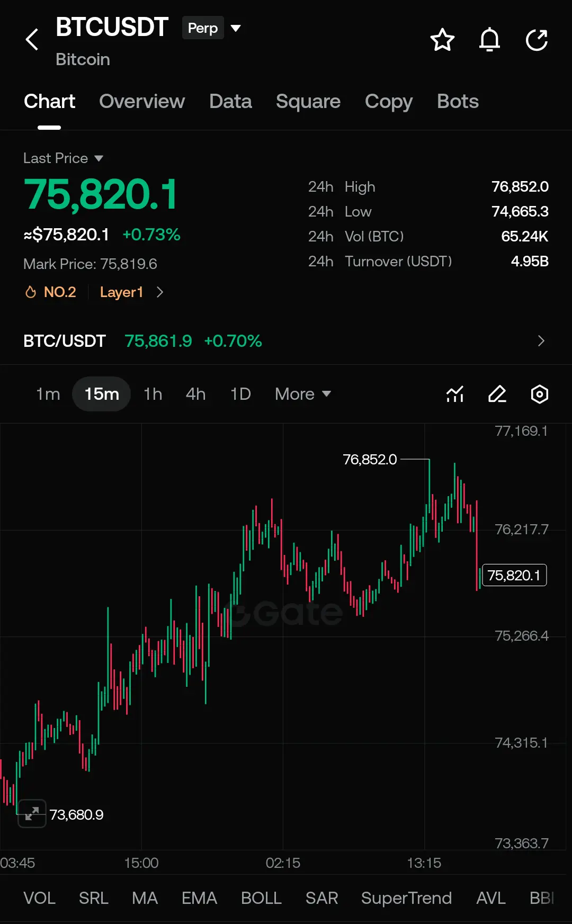The height and width of the screenshot is (924, 572).
Task: Open the Perp contract type dropdown
Action: (x=212, y=28)
